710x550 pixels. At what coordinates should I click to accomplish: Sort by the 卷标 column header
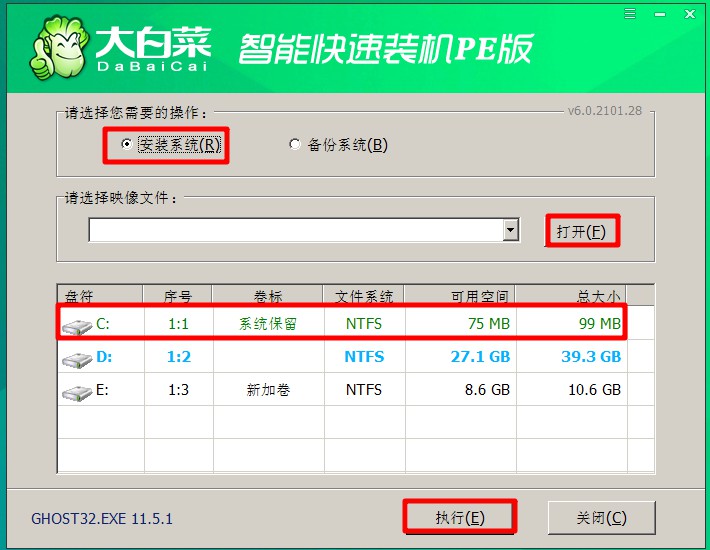(x=268, y=296)
